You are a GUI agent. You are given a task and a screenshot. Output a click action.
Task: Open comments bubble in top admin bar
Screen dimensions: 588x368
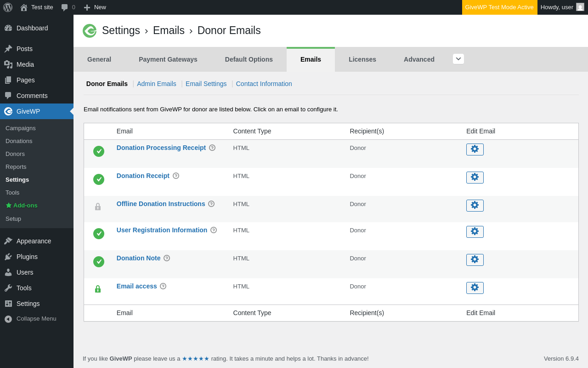coord(68,7)
